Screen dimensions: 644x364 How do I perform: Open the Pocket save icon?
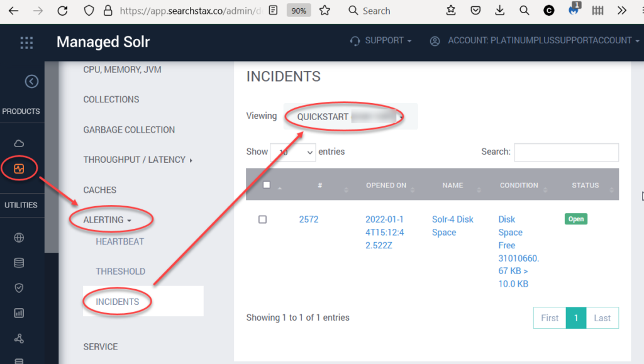click(x=475, y=11)
